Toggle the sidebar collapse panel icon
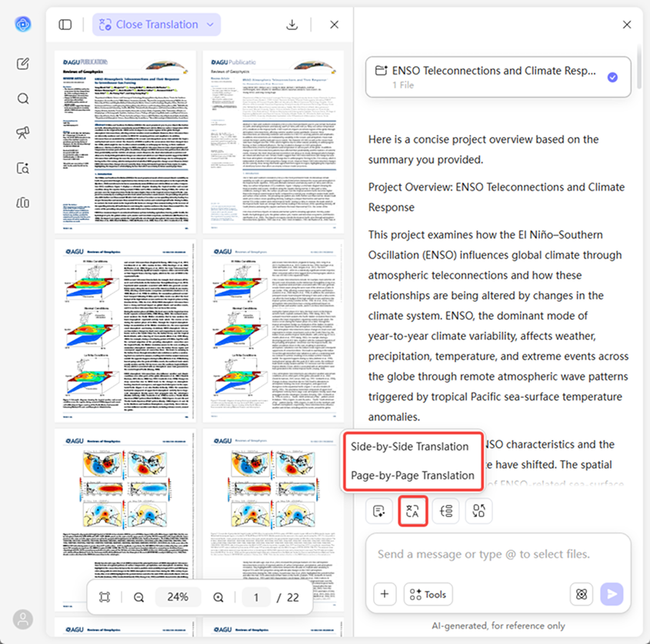Screen dimensions: 650x644 (65, 24)
